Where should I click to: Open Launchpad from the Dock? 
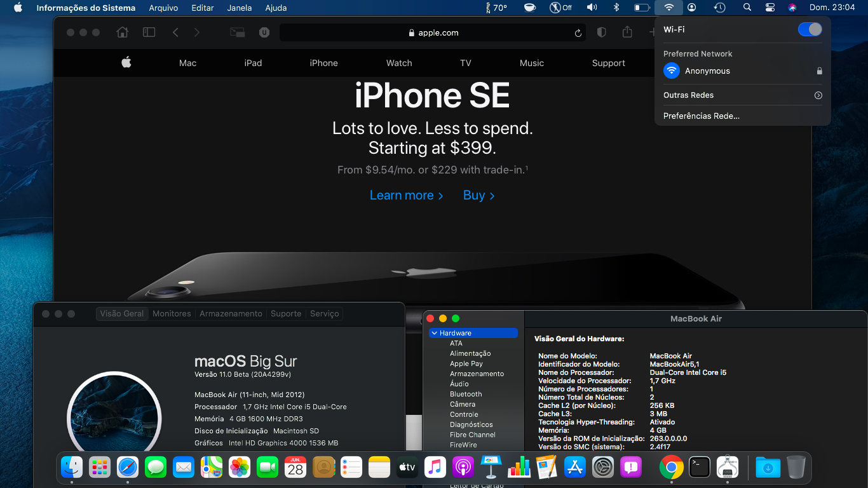point(100,468)
